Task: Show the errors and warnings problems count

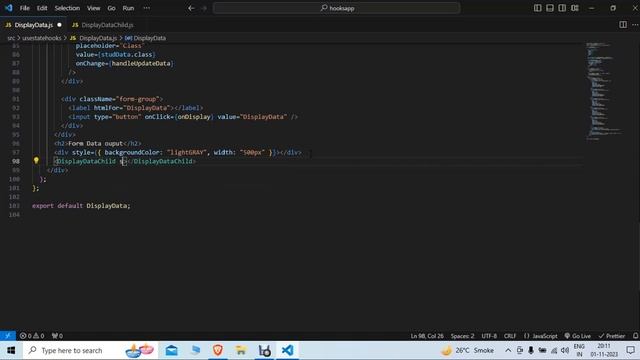Action: [x=32, y=336]
